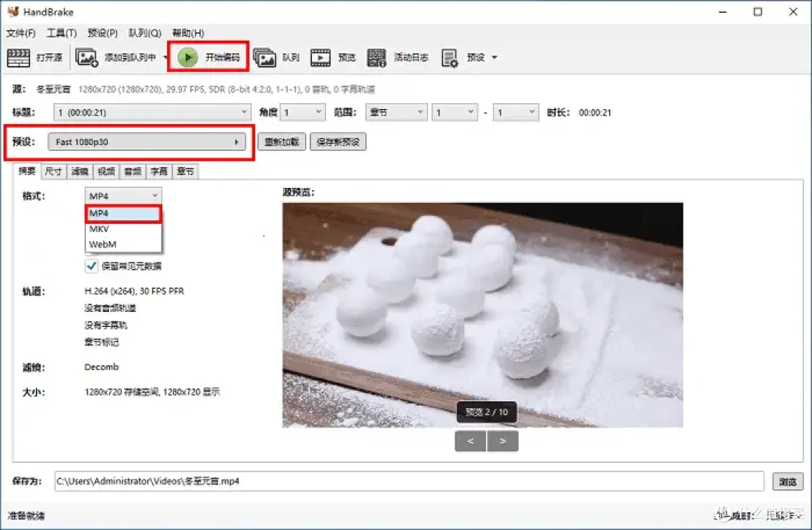Click the Reload (重新加载) button

pyautogui.click(x=282, y=142)
